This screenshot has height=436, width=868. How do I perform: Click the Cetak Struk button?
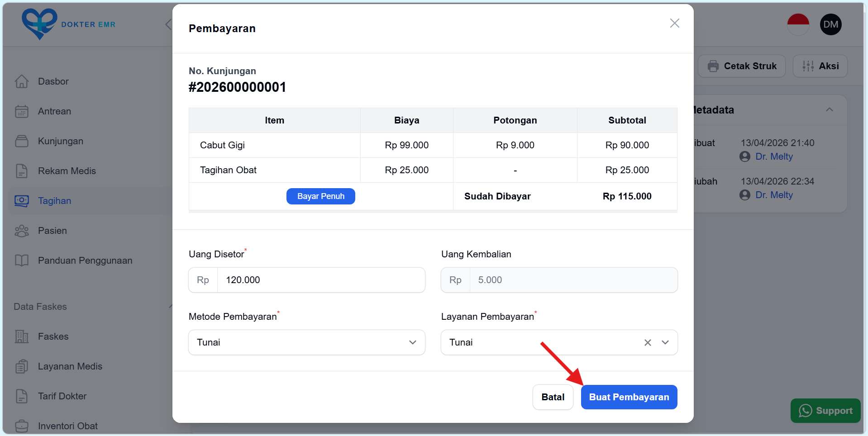742,66
